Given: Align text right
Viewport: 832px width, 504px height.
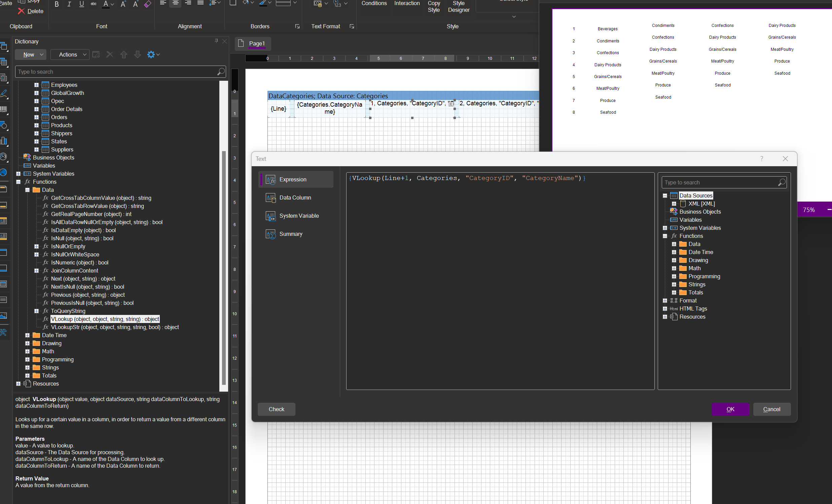Looking at the screenshot, I should click(188, 3).
